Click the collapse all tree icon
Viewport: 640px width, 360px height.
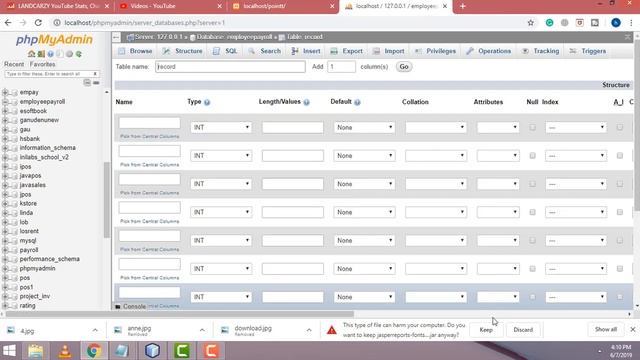87,83
